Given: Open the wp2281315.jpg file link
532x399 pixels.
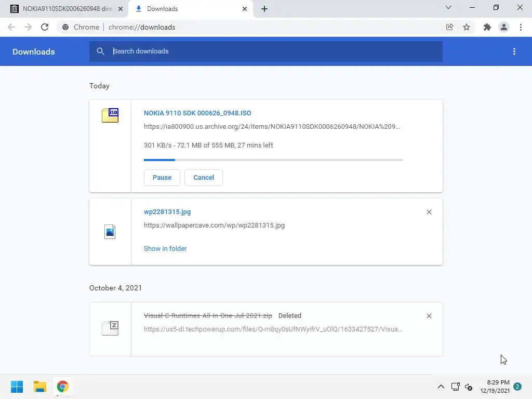Looking at the screenshot, I should pyautogui.click(x=167, y=212).
